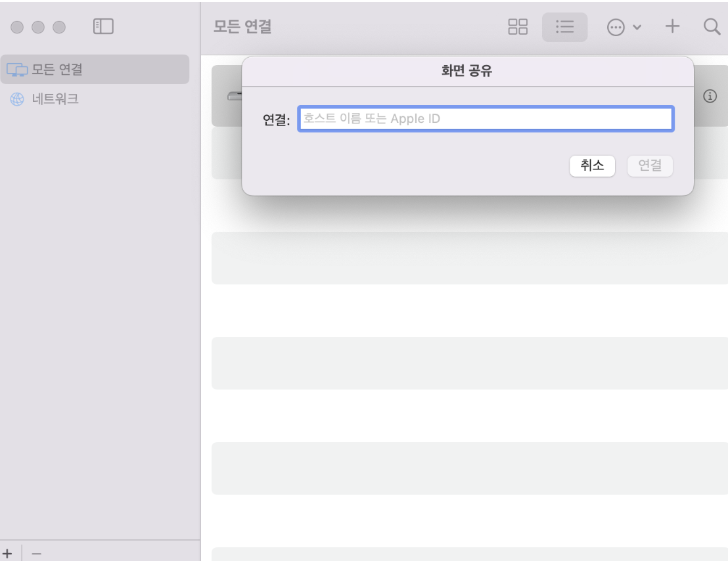The height and width of the screenshot is (561, 728).
Task: Select 모든 연결 in the sidebar
Action: (95, 69)
